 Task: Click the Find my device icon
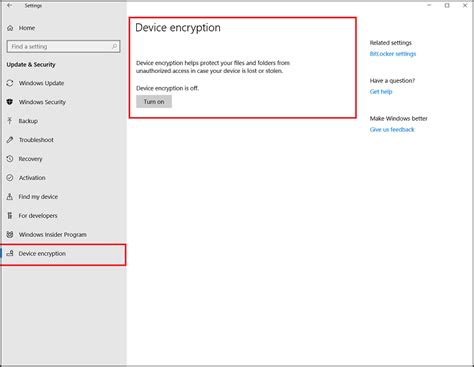click(10, 197)
